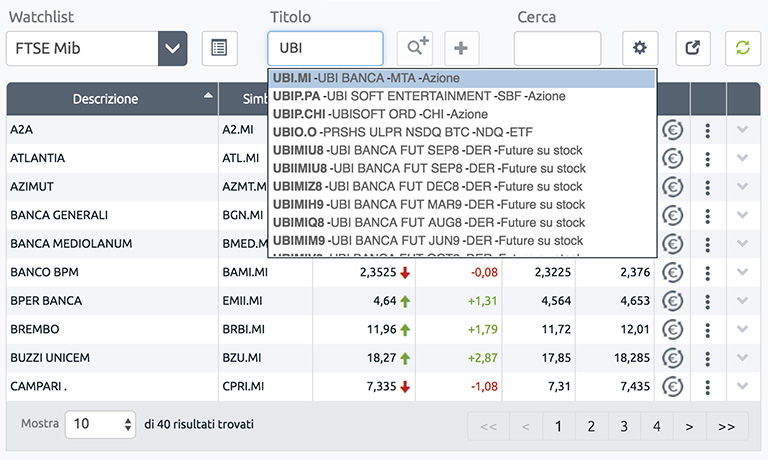Screen dimensions: 768x460
Task: Select UBIMIQ8 UBI BANCA FUT AUG8 suggestion
Action: coord(461,223)
